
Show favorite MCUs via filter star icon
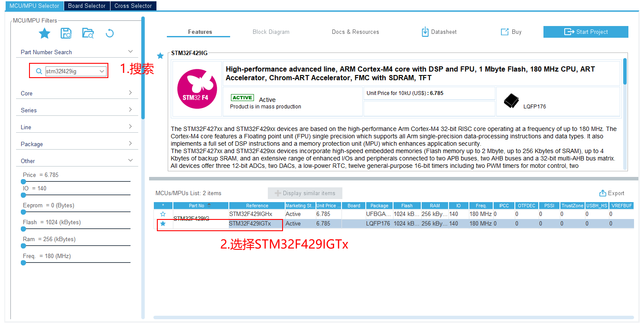click(x=45, y=33)
